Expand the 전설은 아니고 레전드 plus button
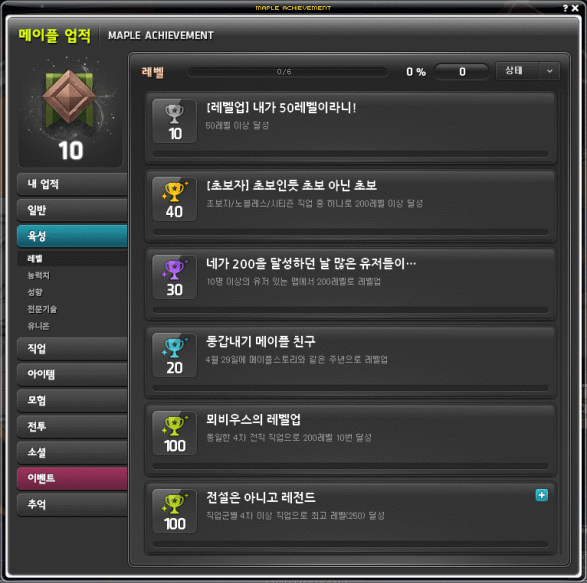 541,495
